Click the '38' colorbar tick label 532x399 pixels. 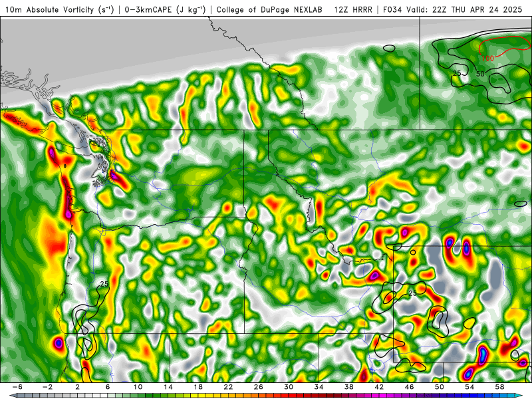click(x=348, y=387)
